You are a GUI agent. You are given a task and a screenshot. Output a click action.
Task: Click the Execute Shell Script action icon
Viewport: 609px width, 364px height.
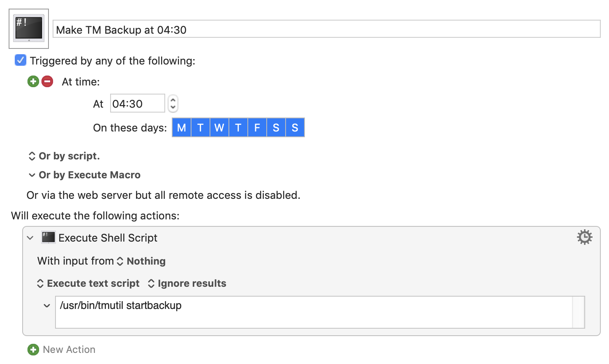[x=48, y=237]
